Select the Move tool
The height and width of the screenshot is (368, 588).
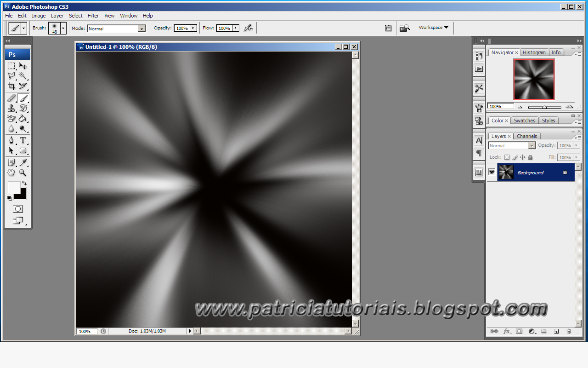point(23,66)
